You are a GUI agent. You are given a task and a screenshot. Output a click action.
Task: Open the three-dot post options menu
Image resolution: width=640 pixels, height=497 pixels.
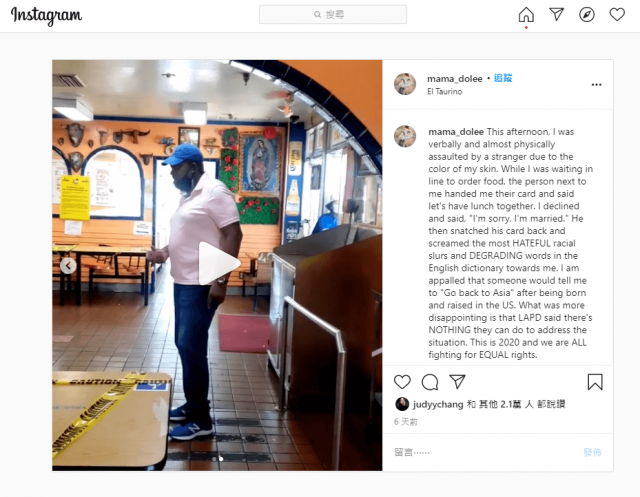coord(596,84)
